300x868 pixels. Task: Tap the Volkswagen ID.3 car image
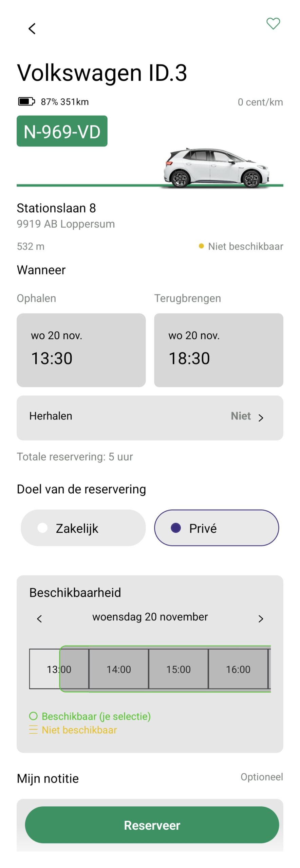click(216, 167)
